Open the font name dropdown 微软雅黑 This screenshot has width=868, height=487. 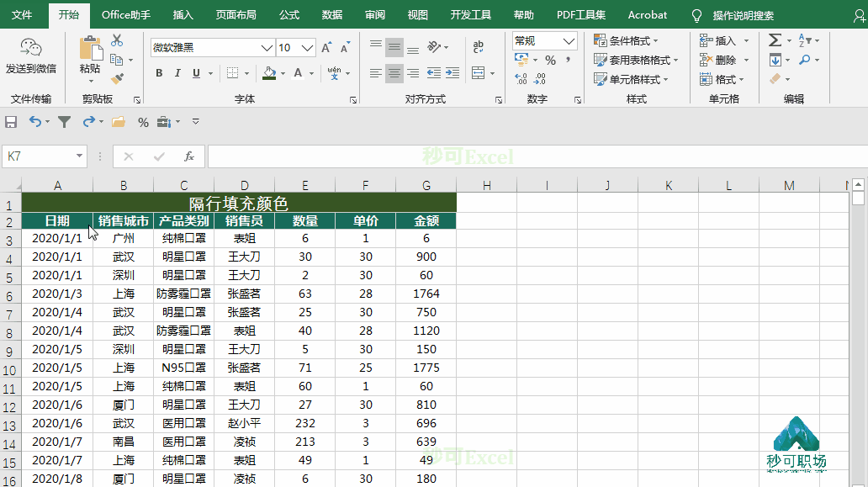(267, 48)
